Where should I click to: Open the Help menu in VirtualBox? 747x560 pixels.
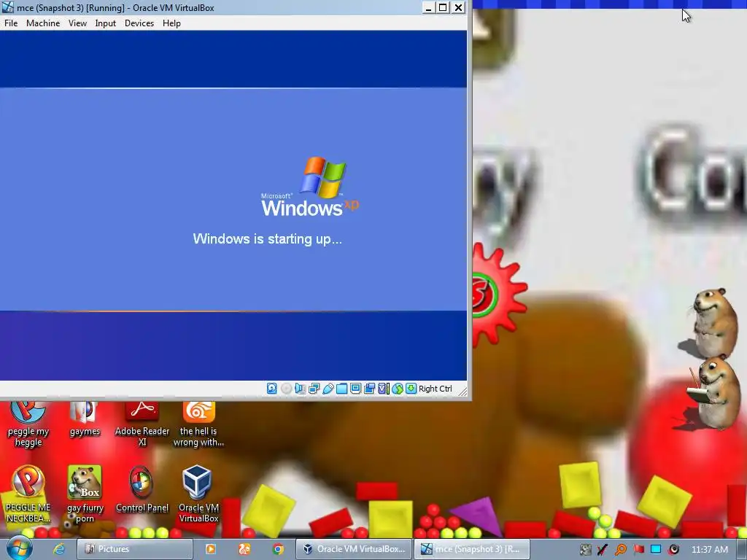click(x=171, y=23)
